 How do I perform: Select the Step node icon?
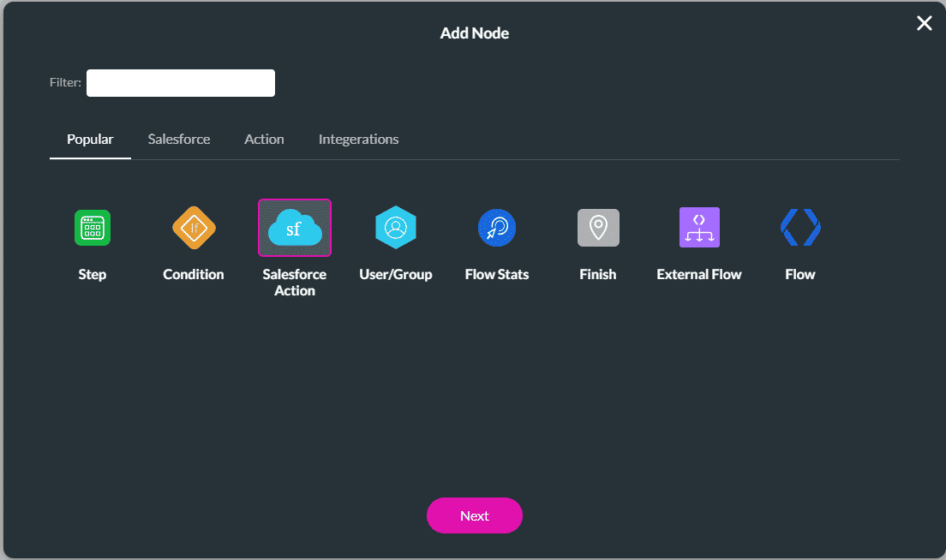point(92,227)
